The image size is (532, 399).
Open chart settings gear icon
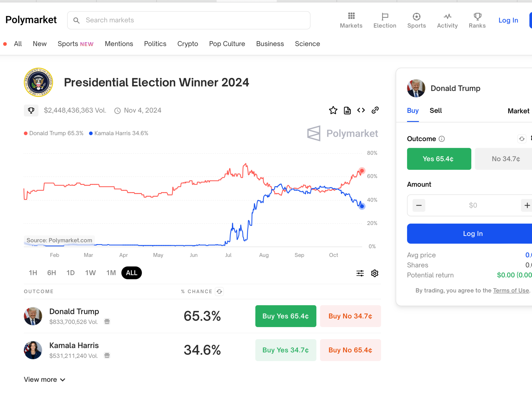pyautogui.click(x=374, y=273)
